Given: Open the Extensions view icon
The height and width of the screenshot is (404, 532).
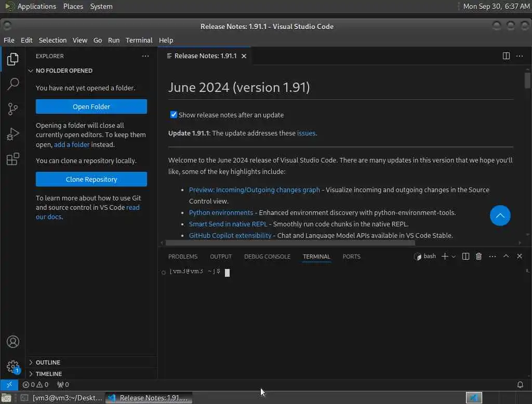Looking at the screenshot, I should (12, 159).
